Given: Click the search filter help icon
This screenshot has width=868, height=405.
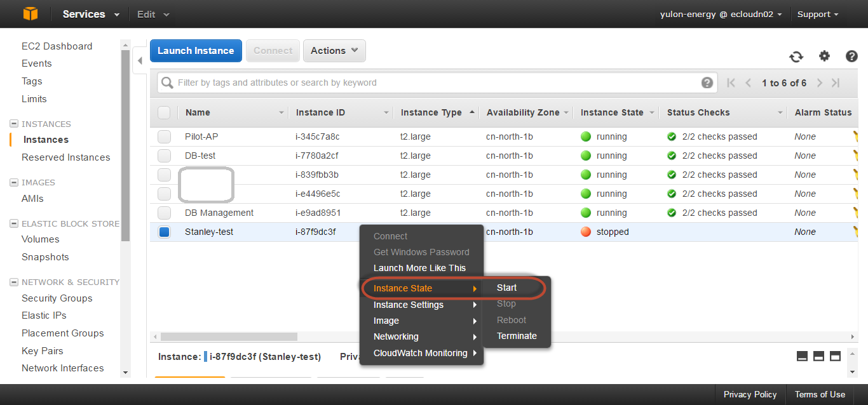Looking at the screenshot, I should point(707,83).
